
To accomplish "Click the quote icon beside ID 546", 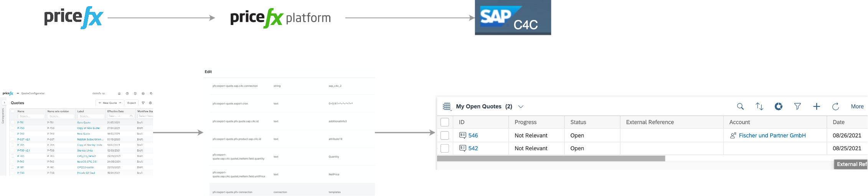I will pos(463,135).
